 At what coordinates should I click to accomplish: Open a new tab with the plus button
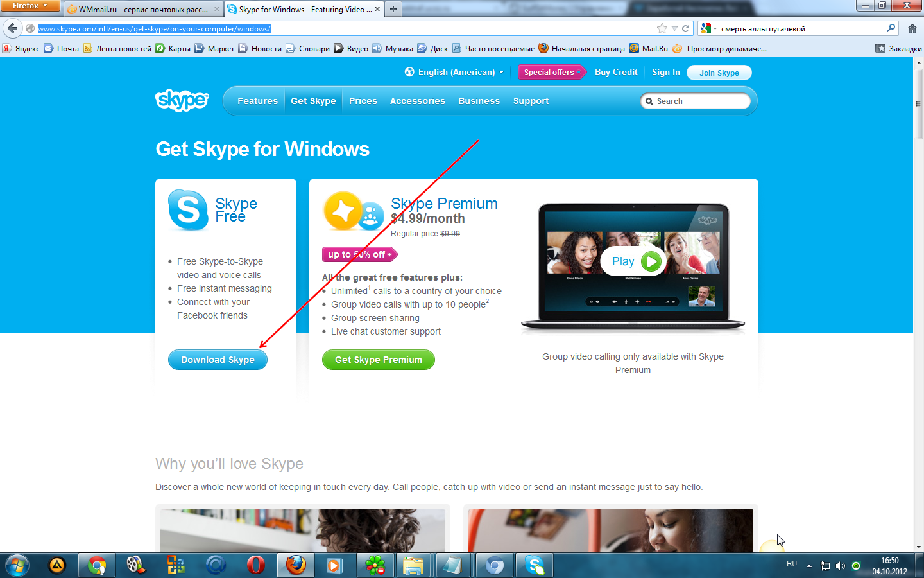393,9
